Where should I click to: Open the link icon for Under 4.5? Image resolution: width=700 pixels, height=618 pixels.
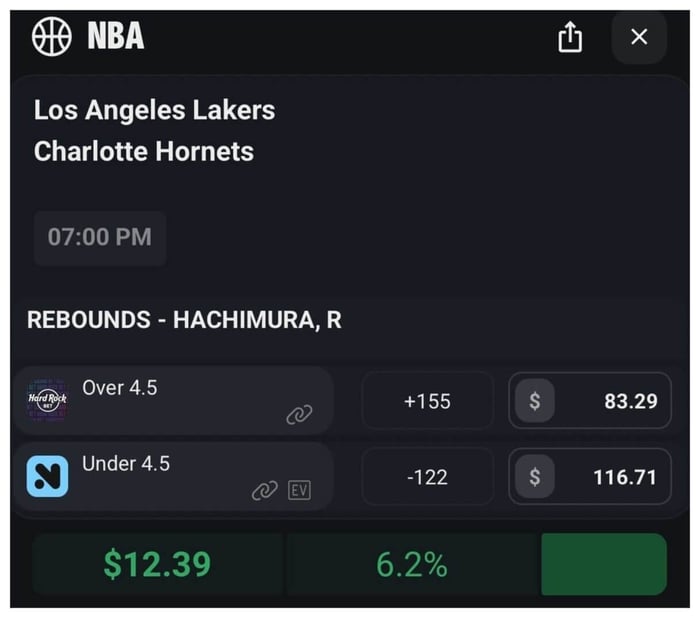[x=264, y=490]
